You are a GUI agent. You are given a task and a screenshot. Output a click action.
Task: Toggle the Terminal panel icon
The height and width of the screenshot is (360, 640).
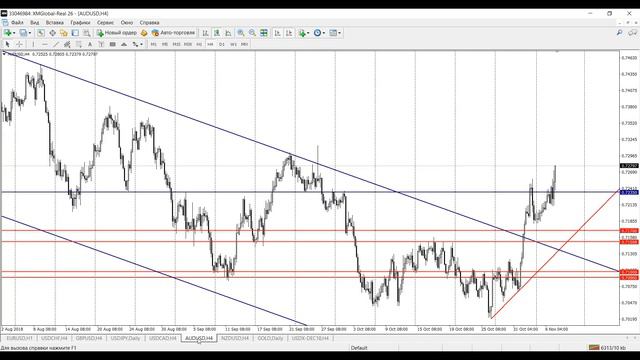[75, 33]
